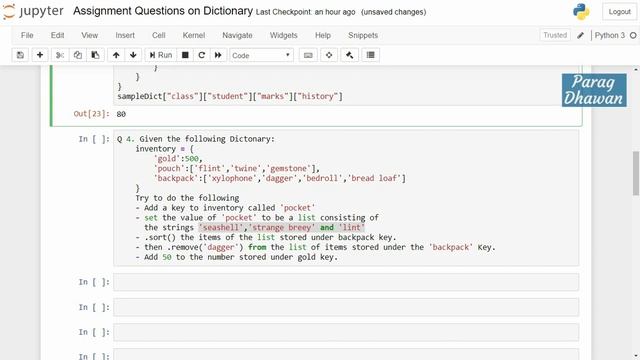640x360 pixels.
Task: Restart kernel and run all cells
Action: point(218,55)
